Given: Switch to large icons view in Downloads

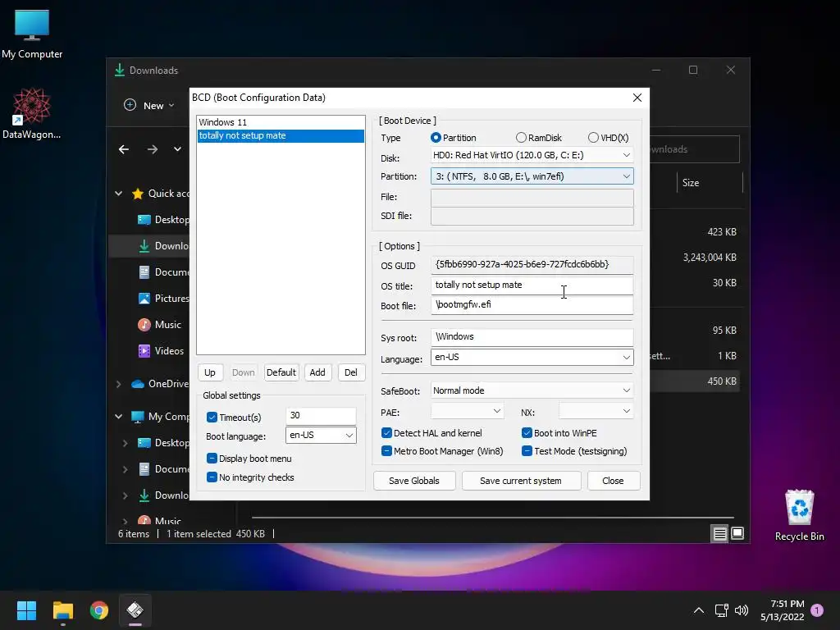Looking at the screenshot, I should tap(737, 533).
